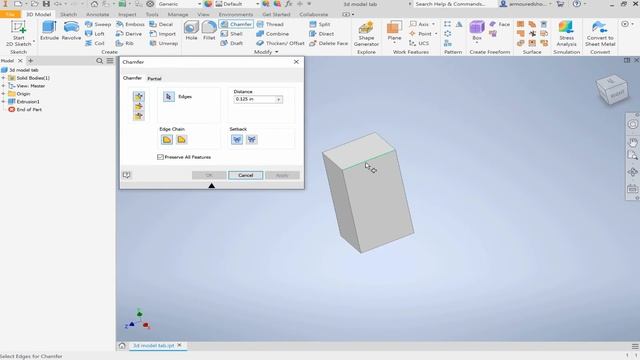Open the 3d model tab.ipt document tab
The image size is (640, 360).
153,346
